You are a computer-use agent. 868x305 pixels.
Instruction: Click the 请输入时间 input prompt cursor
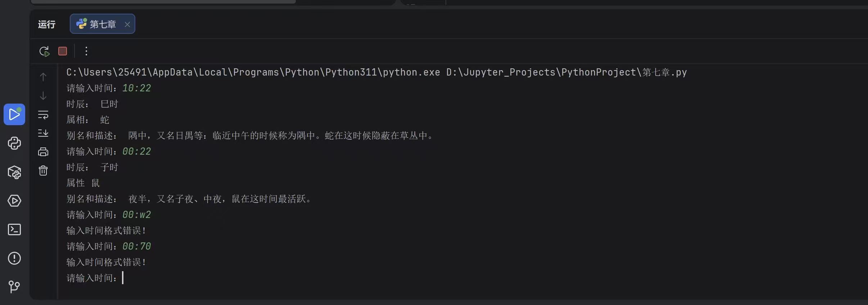[x=123, y=278]
